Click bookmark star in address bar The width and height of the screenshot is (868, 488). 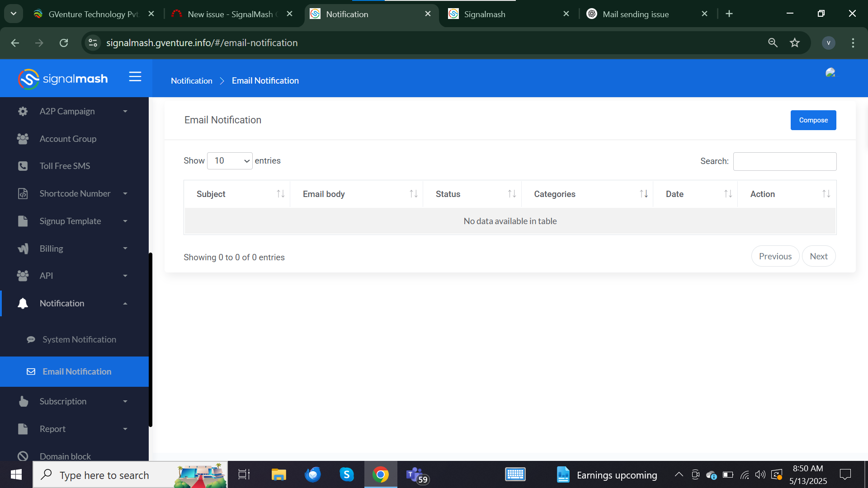794,43
